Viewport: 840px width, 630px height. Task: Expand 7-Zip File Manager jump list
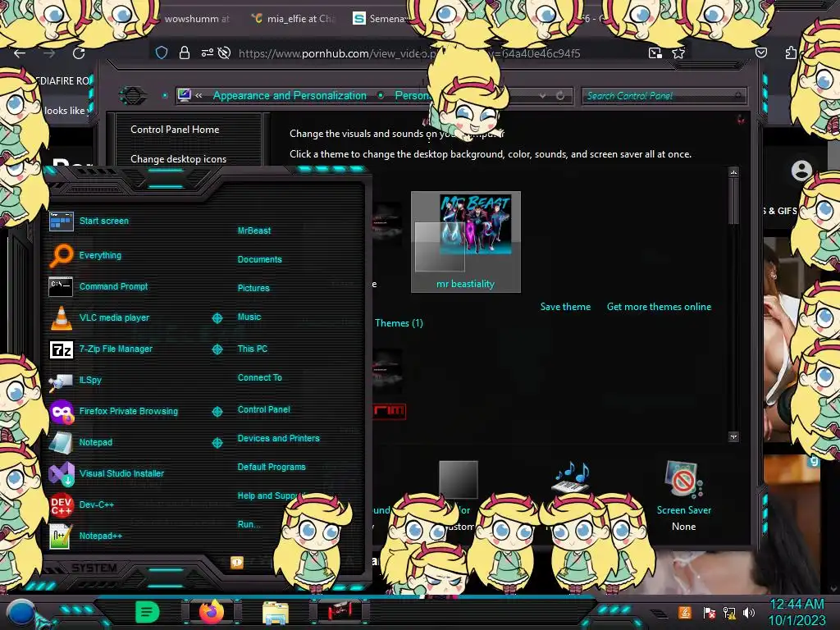click(x=217, y=349)
